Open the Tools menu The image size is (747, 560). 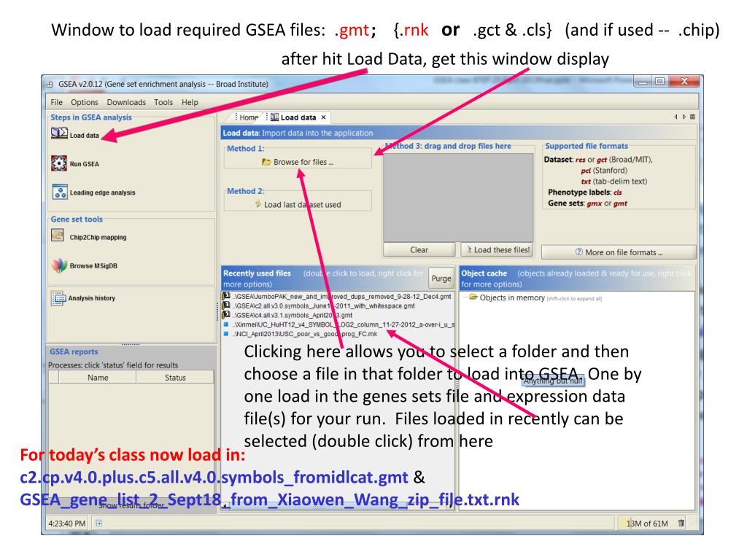(163, 102)
